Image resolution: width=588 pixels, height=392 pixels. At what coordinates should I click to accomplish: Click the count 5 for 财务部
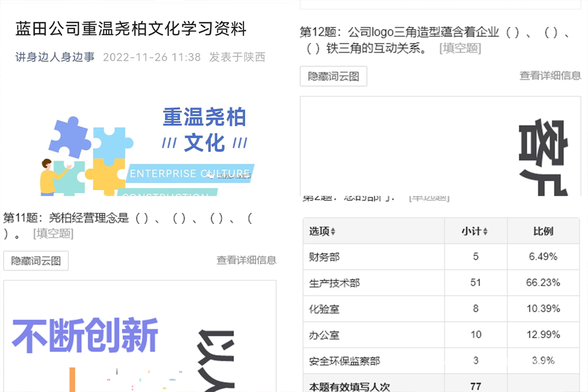pos(476,256)
